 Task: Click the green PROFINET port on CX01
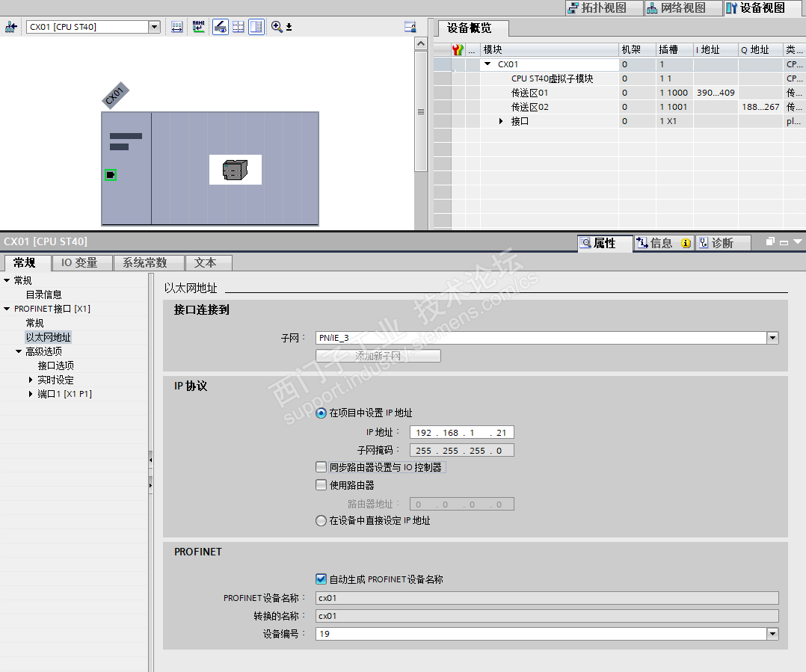pos(111,175)
